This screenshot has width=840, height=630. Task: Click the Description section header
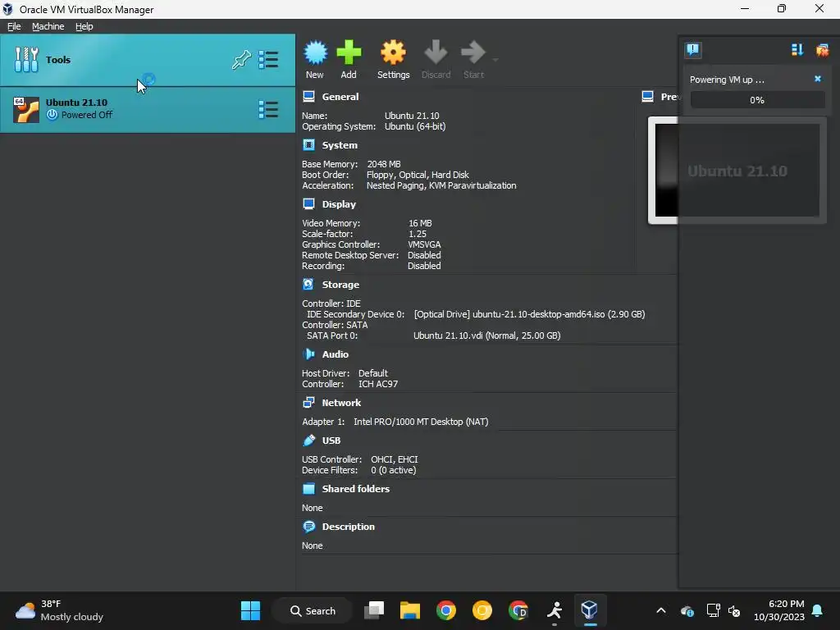(x=348, y=527)
